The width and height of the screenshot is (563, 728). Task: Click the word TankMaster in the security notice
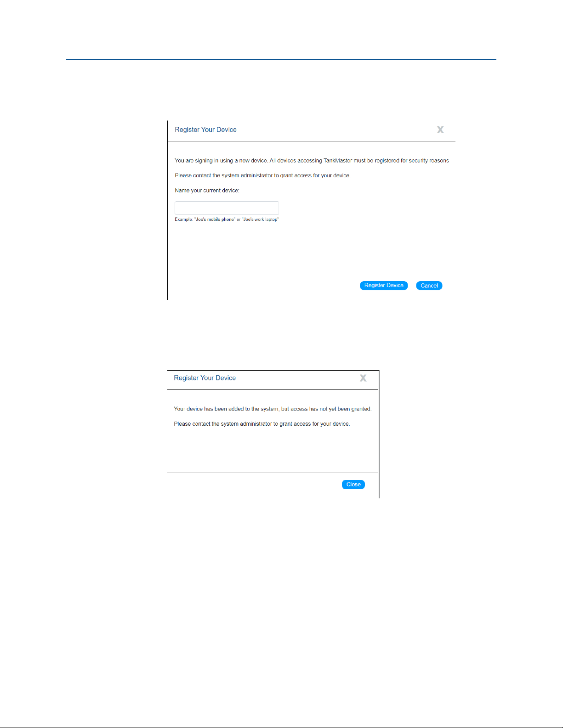point(338,161)
